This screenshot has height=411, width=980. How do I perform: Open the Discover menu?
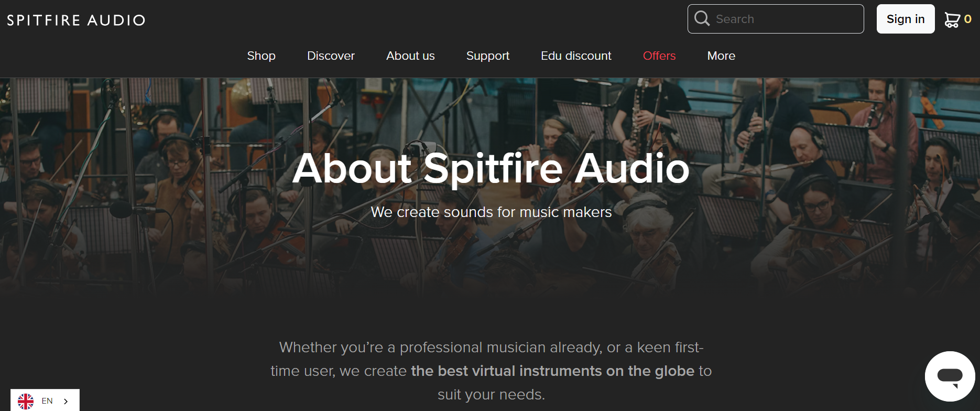point(331,56)
